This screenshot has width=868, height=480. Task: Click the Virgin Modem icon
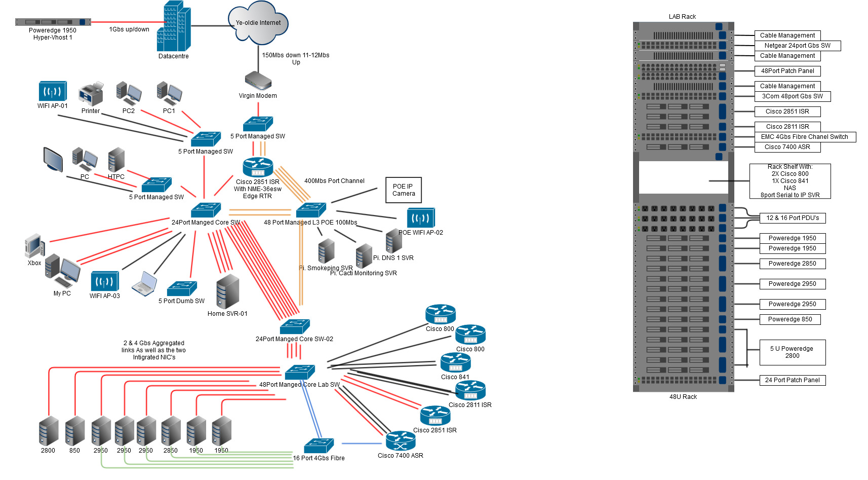[x=258, y=80]
